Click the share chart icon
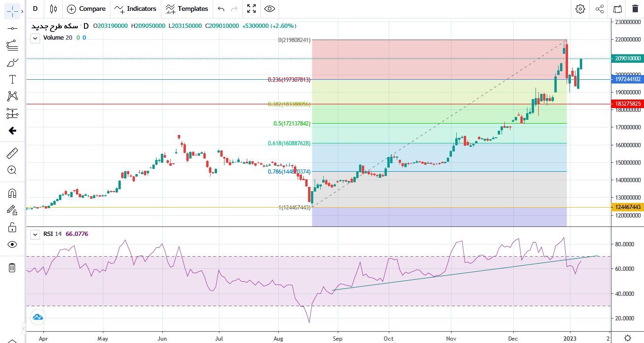644x343 pixels. click(x=599, y=9)
